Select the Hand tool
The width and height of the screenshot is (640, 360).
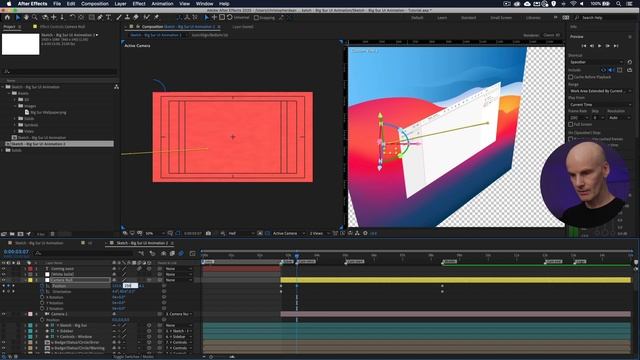point(26,18)
